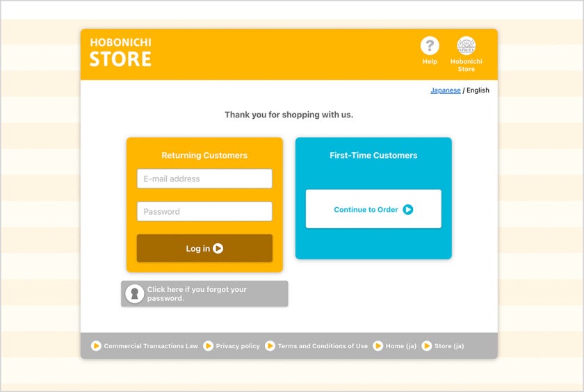Switch language to Japanese

[x=445, y=90]
